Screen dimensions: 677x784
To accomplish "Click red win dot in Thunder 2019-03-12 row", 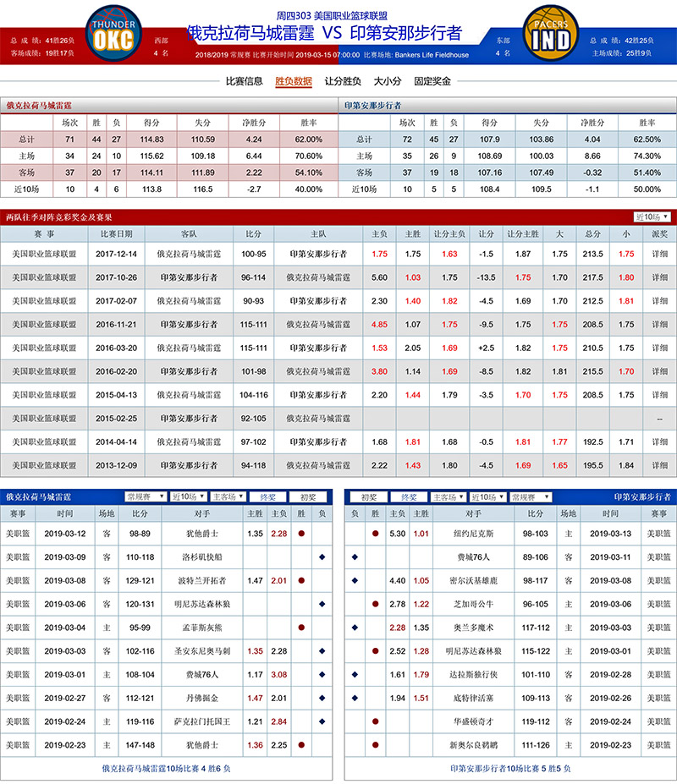I will (301, 534).
